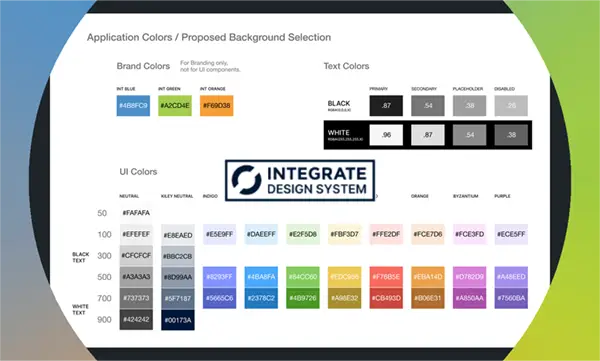The width and height of the screenshot is (600, 361).
Task: Click the #E2F5D8 light green swatch
Action: (x=303, y=234)
